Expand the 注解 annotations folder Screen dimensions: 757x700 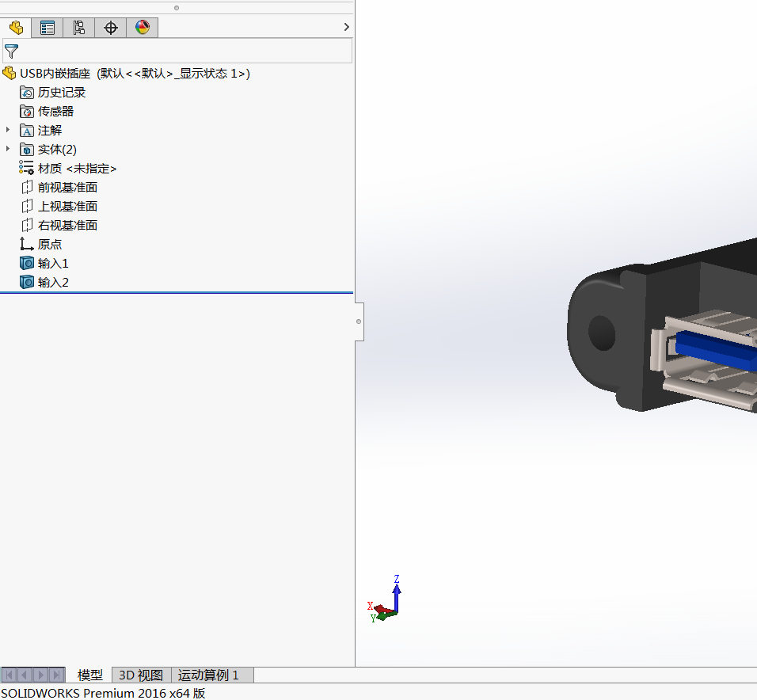8,130
